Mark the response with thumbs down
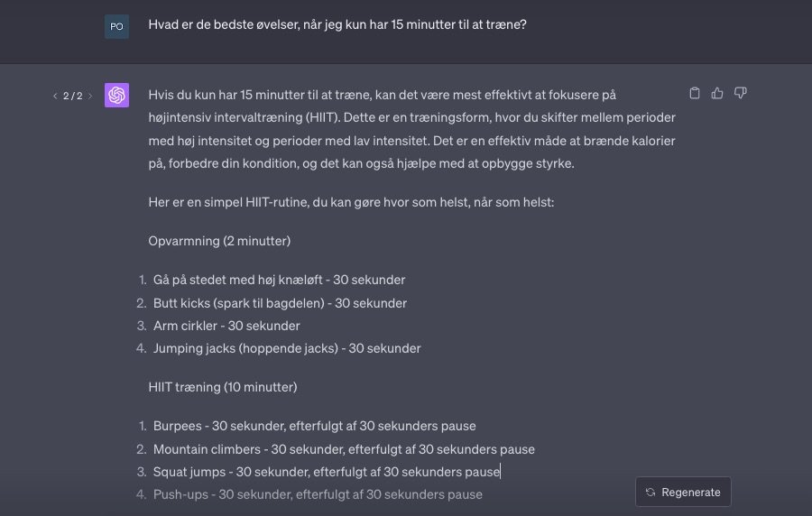 741,93
